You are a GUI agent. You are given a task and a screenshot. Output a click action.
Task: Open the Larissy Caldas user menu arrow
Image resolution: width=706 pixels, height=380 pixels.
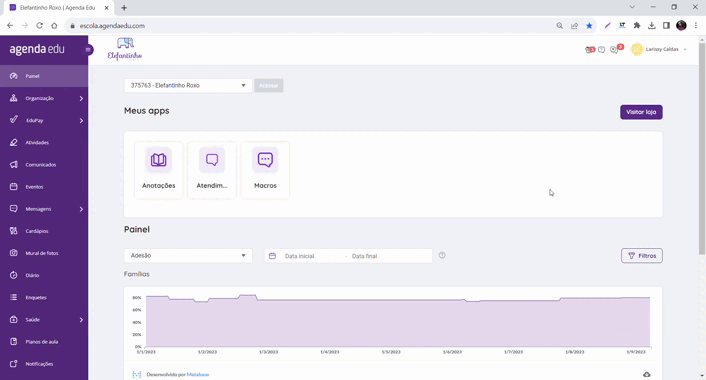pos(685,50)
